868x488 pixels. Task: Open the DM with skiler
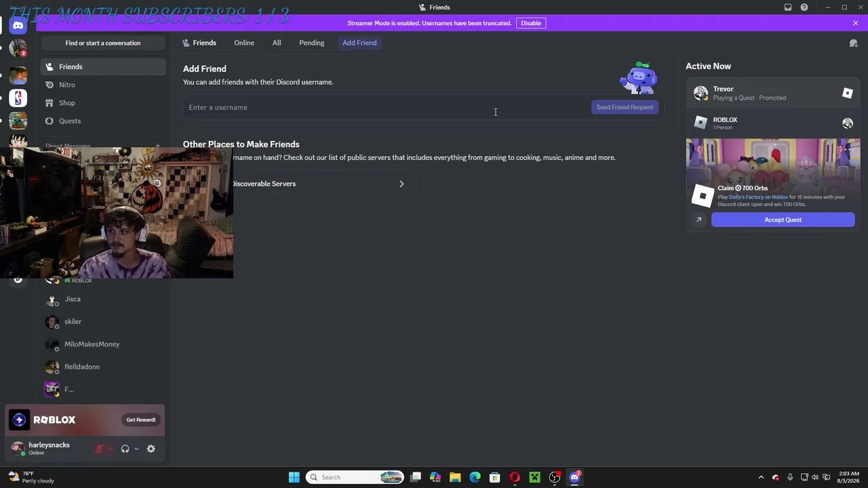(103, 322)
